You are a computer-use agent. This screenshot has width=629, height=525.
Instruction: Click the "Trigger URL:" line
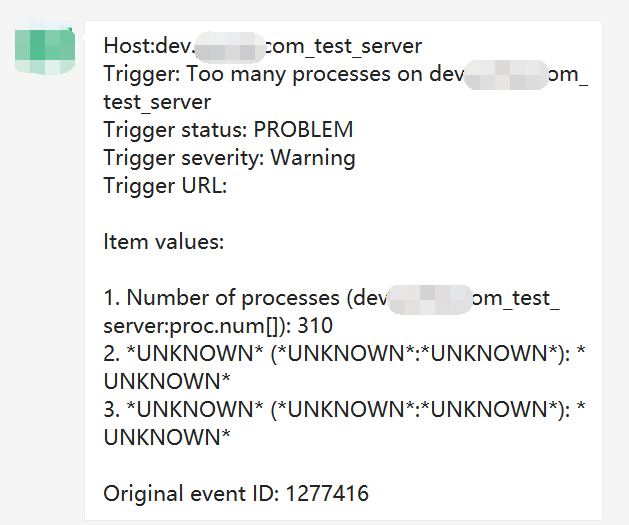pyautogui.click(x=166, y=186)
